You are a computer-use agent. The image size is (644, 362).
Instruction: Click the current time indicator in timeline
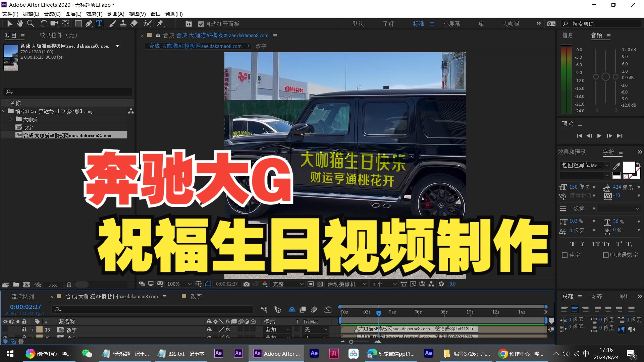click(379, 313)
